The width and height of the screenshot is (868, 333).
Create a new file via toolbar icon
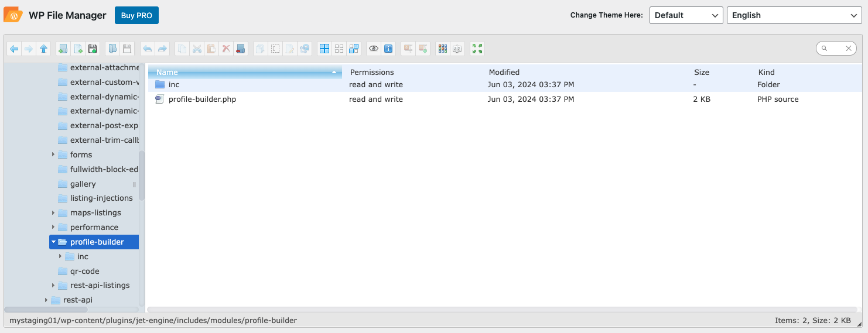coord(78,49)
